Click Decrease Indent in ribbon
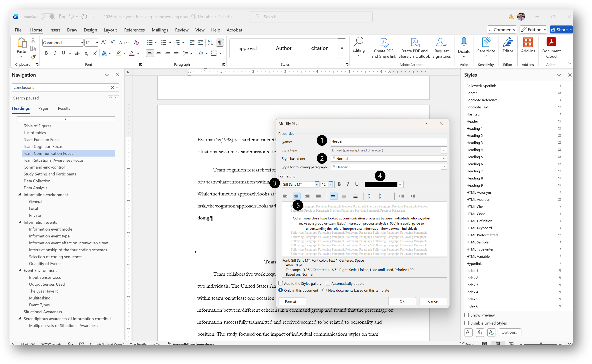The image size is (592, 364). tap(192, 43)
